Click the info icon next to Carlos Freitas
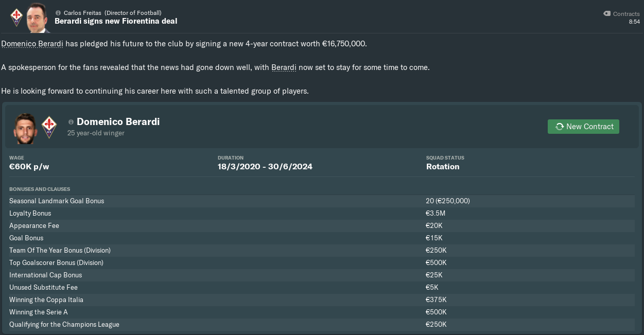 pyautogui.click(x=58, y=13)
